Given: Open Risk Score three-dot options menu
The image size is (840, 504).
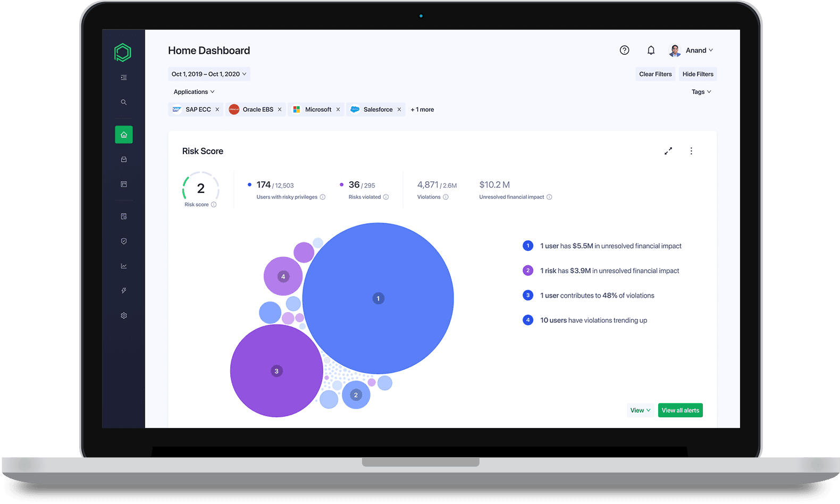Looking at the screenshot, I should click(x=691, y=151).
